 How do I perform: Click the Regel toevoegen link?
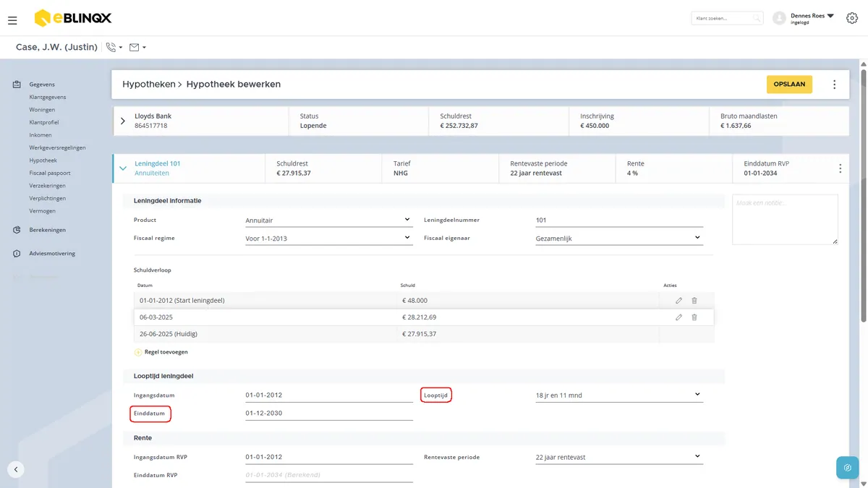point(166,352)
